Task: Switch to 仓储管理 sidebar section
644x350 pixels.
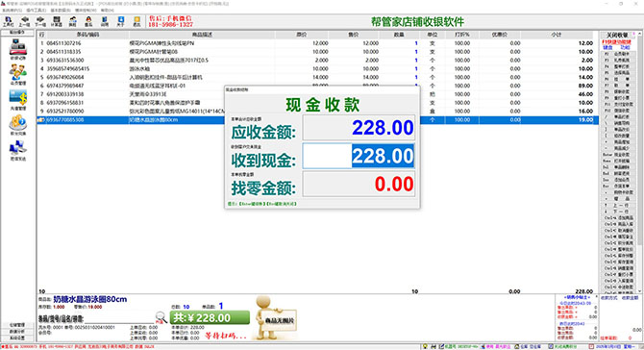Action: pyautogui.click(x=17, y=325)
